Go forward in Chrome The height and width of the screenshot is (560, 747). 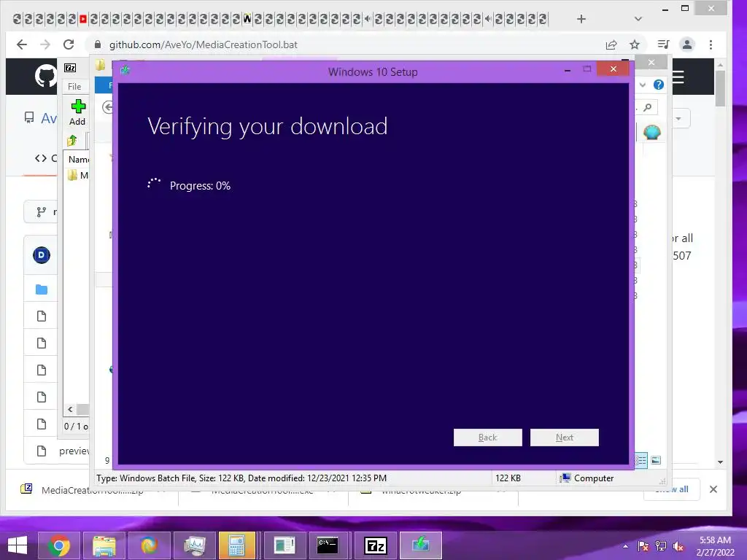45,44
